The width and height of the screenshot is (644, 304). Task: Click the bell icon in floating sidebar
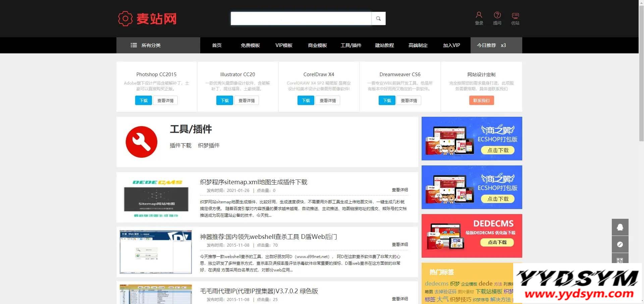(x=620, y=227)
